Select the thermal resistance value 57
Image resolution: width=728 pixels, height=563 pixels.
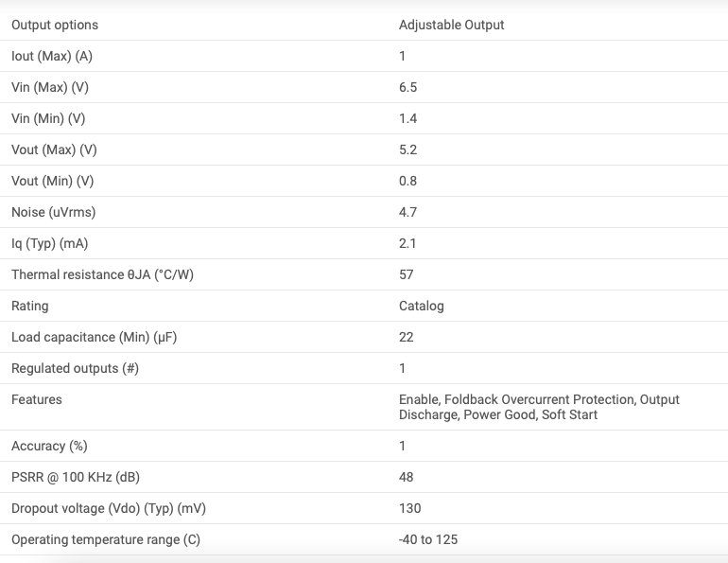(406, 274)
